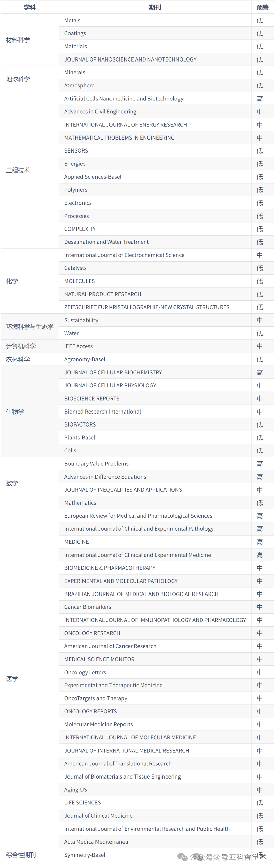Click Applied Sciences-Basel
Image resolution: width=275 pixels, height=868 pixels.
pos(93,177)
